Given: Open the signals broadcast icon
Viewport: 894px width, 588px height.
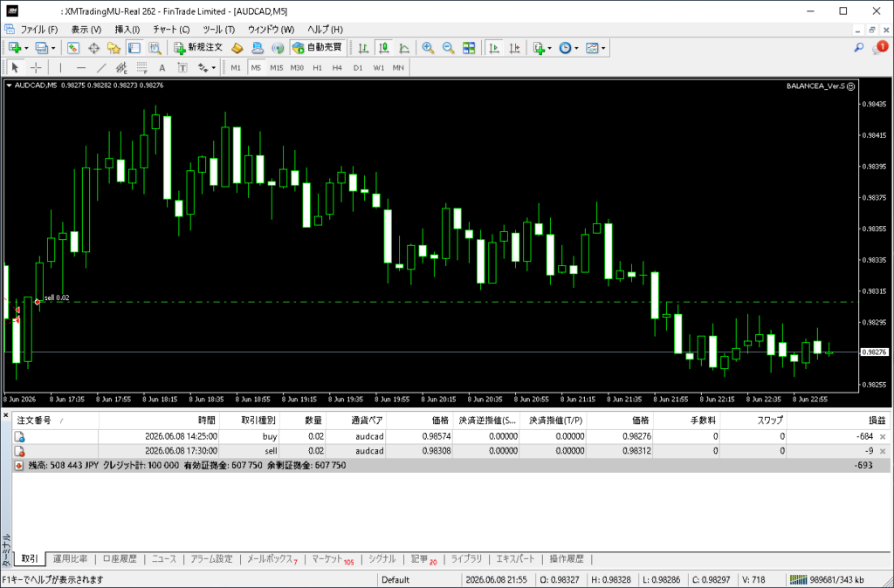Looking at the screenshot, I should [x=278, y=49].
